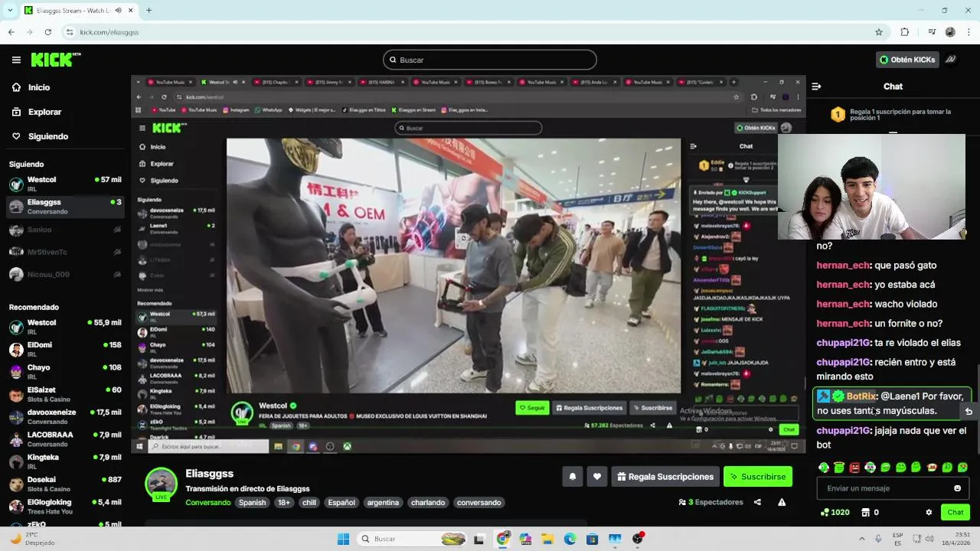The height and width of the screenshot is (551, 980).
Task: Switch the ESP keyboard language indicator
Action: [x=897, y=539]
